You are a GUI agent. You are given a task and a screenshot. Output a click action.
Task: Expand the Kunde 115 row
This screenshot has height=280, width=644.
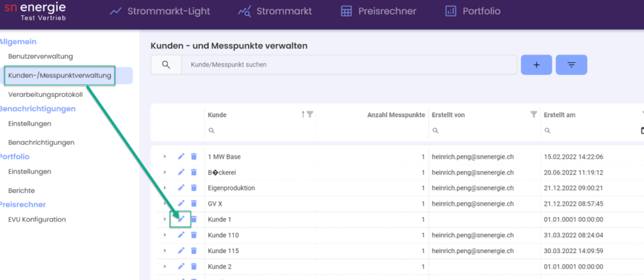pos(165,250)
